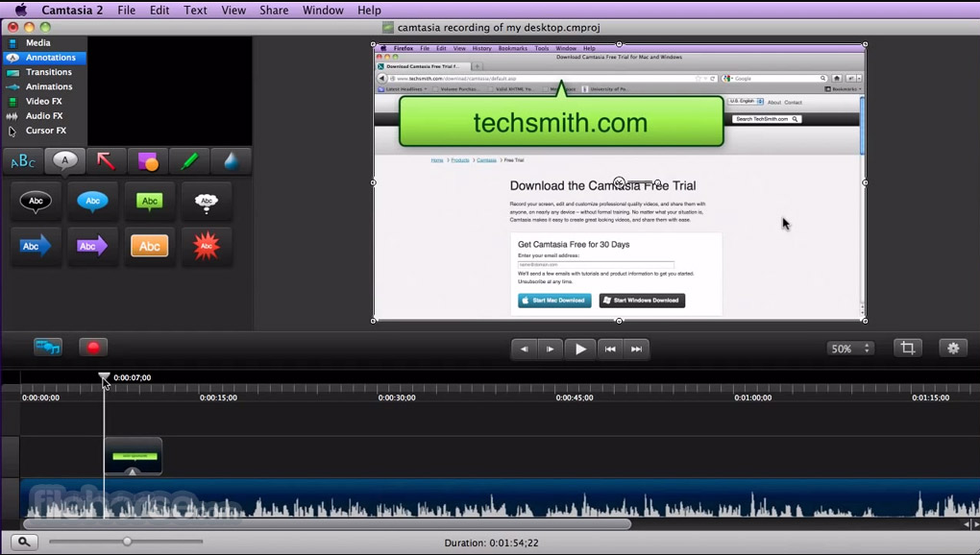Open the Window menu

pyautogui.click(x=323, y=10)
